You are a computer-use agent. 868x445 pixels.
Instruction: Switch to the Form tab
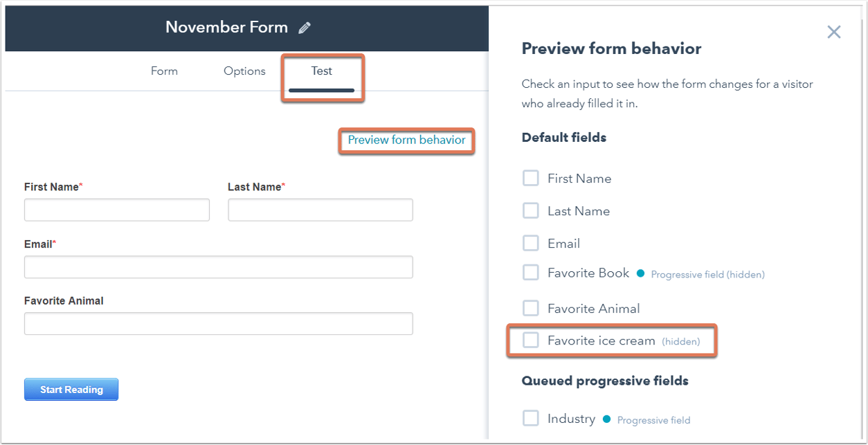click(164, 71)
